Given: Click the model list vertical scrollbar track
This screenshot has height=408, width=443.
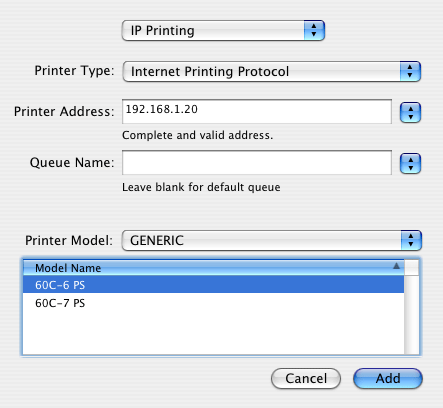Looking at the screenshot, I should 412,315.
